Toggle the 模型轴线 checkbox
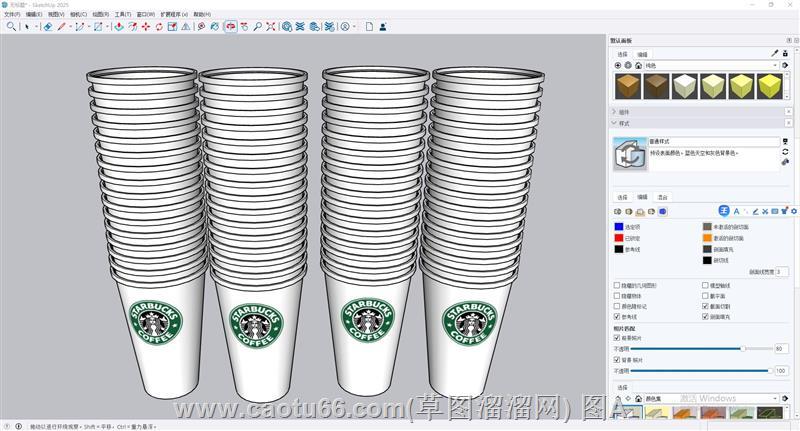The width and height of the screenshot is (800, 431). (x=705, y=285)
